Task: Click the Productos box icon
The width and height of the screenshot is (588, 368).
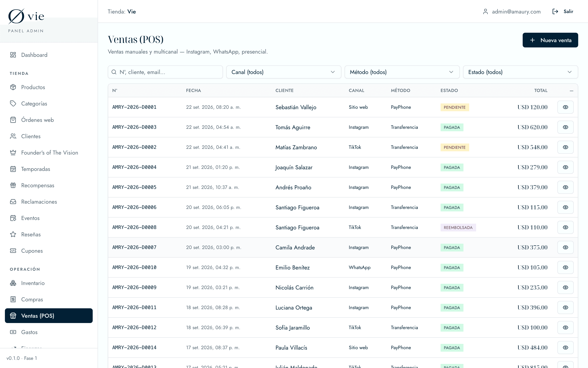Action: pos(13,87)
